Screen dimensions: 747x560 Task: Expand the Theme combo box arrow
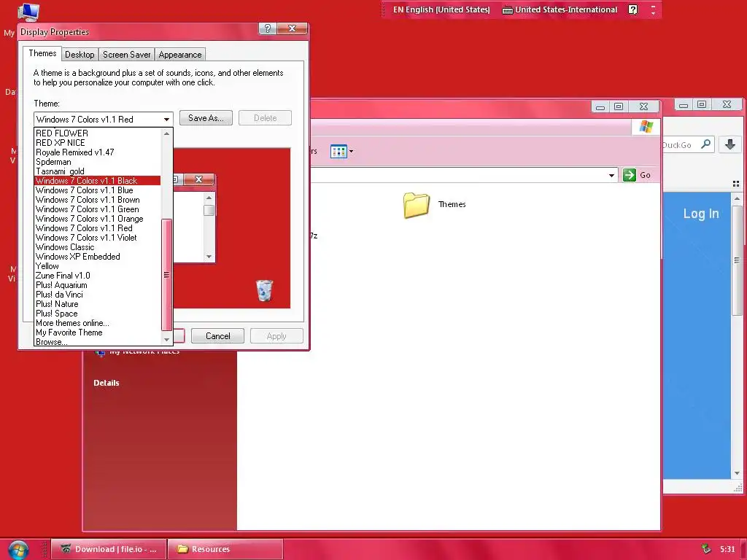pos(166,120)
